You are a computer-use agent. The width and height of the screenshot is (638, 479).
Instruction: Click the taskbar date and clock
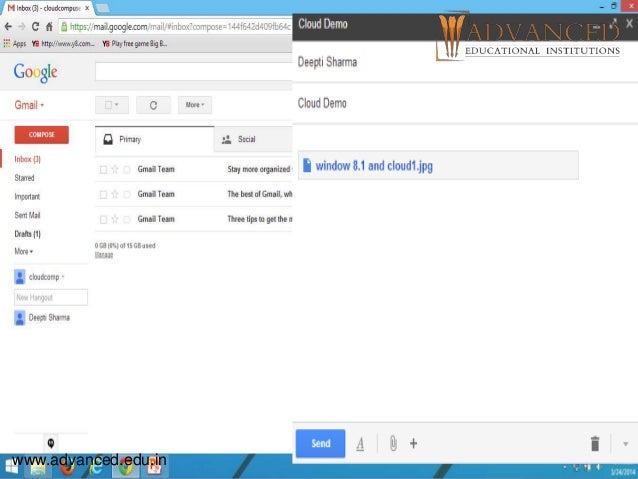pos(623,472)
